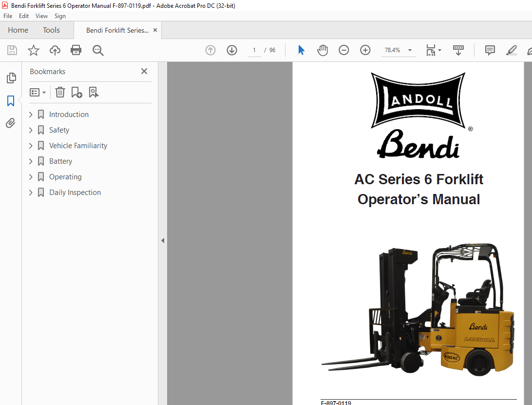Open the Edit menu
The image size is (532, 405).
pos(24,16)
